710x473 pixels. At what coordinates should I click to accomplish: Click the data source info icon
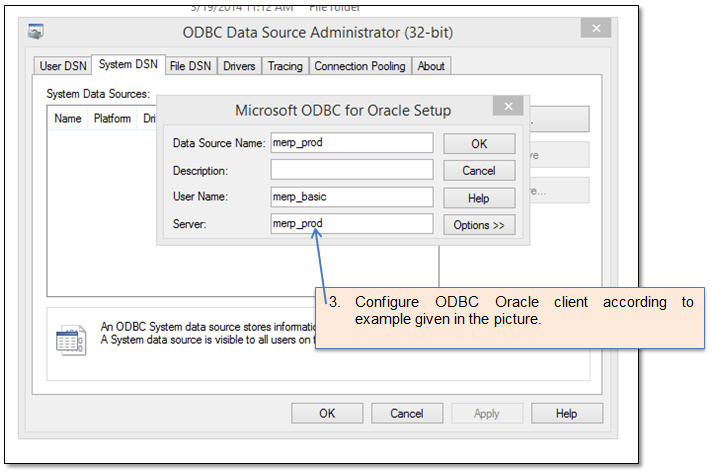[71, 339]
